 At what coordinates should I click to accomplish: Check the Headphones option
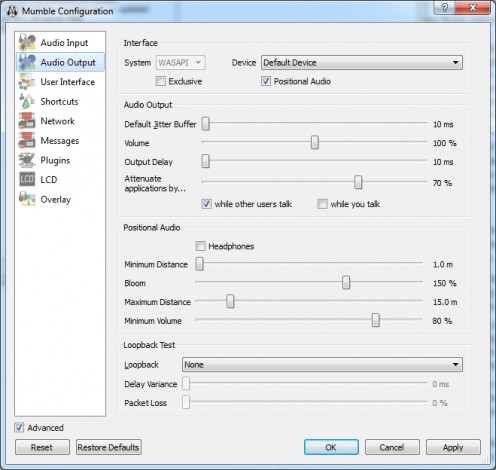[x=200, y=246]
